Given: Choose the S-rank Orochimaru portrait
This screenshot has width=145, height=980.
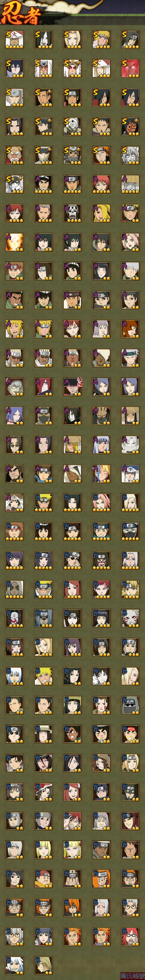Looking at the screenshot, I should pyautogui.click(x=43, y=40).
